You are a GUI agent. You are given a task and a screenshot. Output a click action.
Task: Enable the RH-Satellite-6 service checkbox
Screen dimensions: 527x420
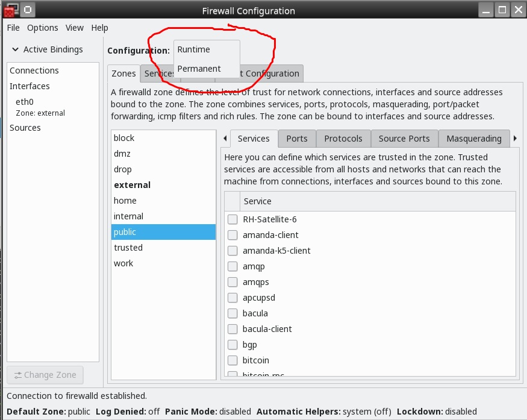pyautogui.click(x=232, y=219)
